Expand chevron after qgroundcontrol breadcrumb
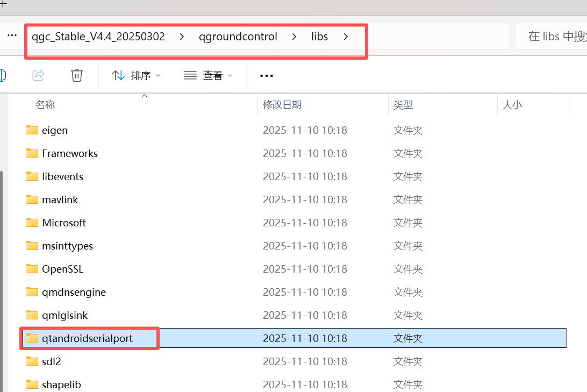This screenshot has width=587, height=392. click(x=294, y=37)
